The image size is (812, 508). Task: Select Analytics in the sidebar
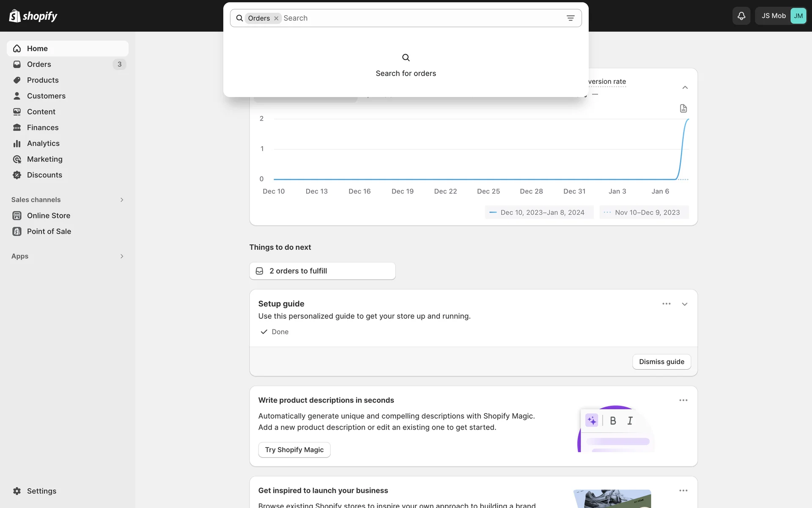(43, 144)
